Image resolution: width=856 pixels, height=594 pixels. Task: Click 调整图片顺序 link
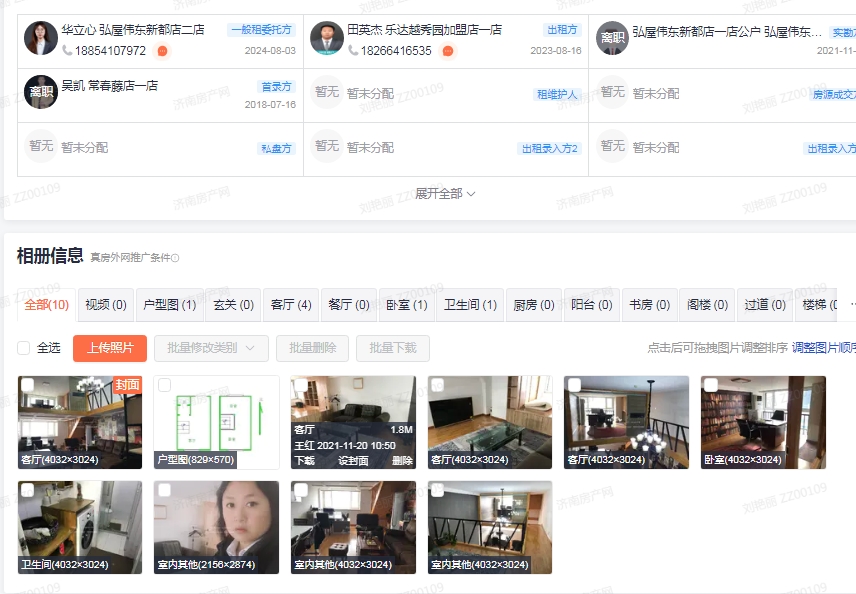click(x=824, y=348)
